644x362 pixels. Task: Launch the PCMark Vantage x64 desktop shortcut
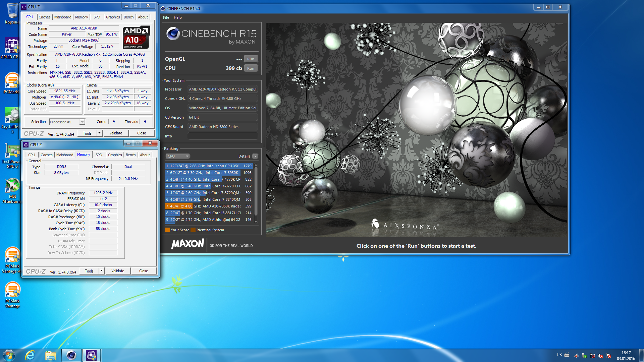click(12, 260)
